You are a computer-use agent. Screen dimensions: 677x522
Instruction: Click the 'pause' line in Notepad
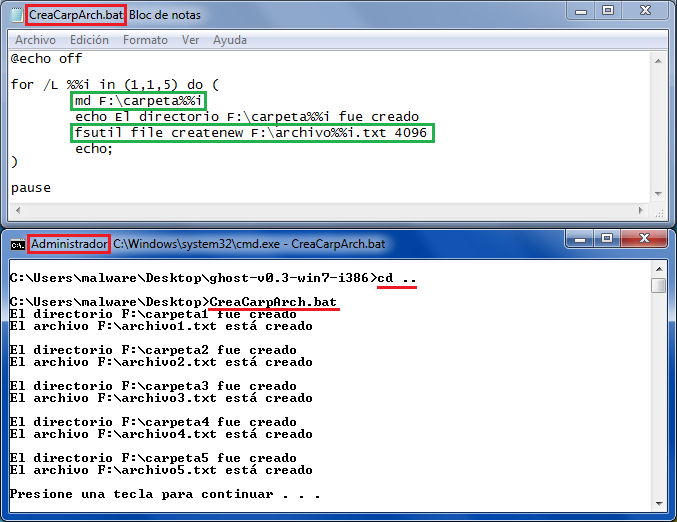click(31, 188)
